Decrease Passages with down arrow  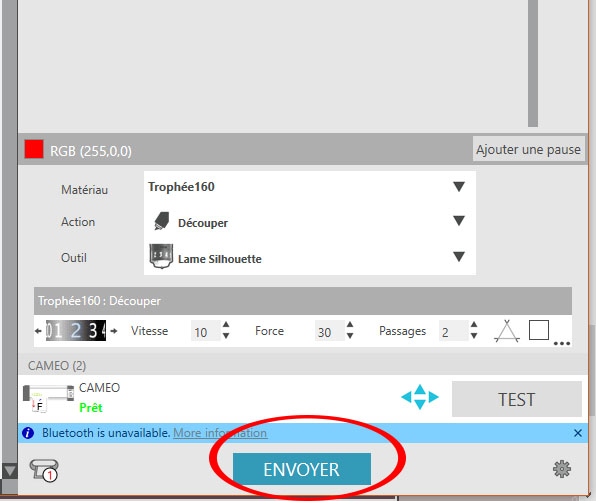click(474, 336)
